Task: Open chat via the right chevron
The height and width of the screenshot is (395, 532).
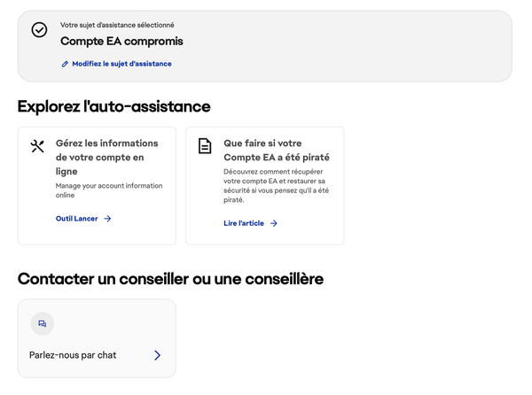Action: (158, 355)
